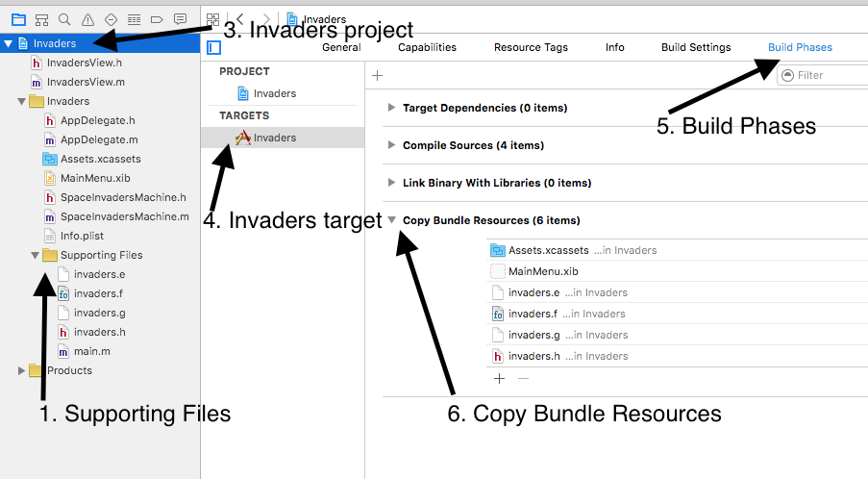Select Invaders project root in navigator

point(54,43)
